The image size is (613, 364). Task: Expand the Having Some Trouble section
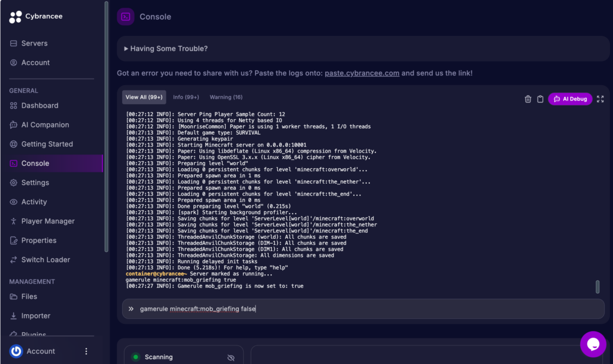click(x=363, y=48)
